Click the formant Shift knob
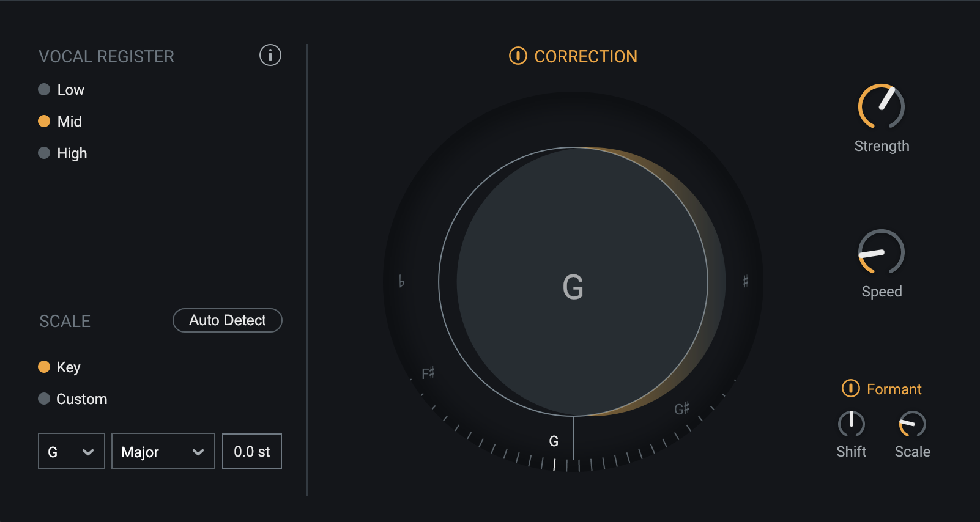The image size is (980, 522). [x=852, y=424]
